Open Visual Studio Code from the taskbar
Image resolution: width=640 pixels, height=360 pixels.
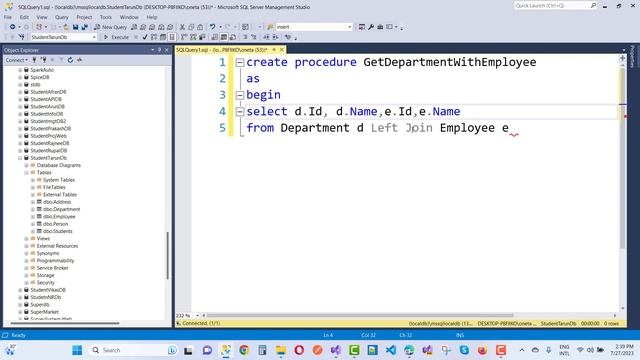click(391, 350)
